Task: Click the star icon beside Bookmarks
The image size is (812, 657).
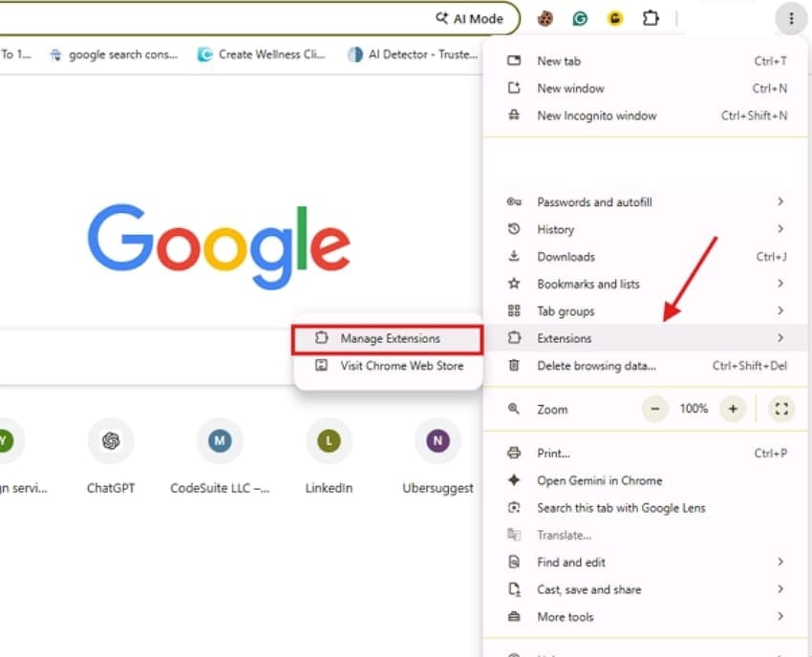Action: 514,284
